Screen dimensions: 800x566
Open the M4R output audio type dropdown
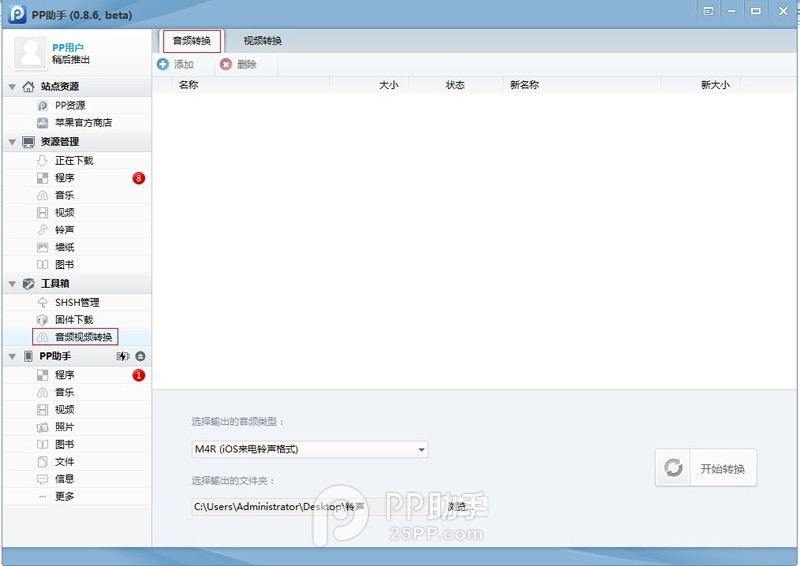coord(310,449)
